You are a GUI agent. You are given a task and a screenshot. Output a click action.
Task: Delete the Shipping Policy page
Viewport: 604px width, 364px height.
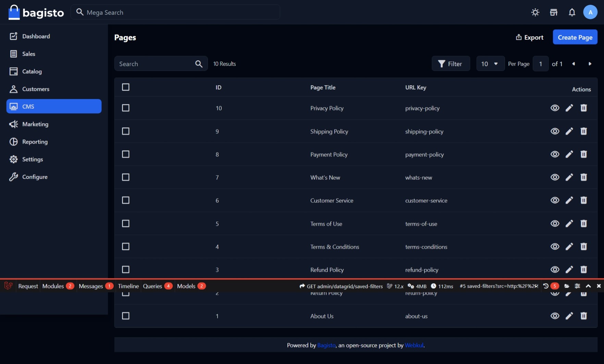pyautogui.click(x=583, y=131)
